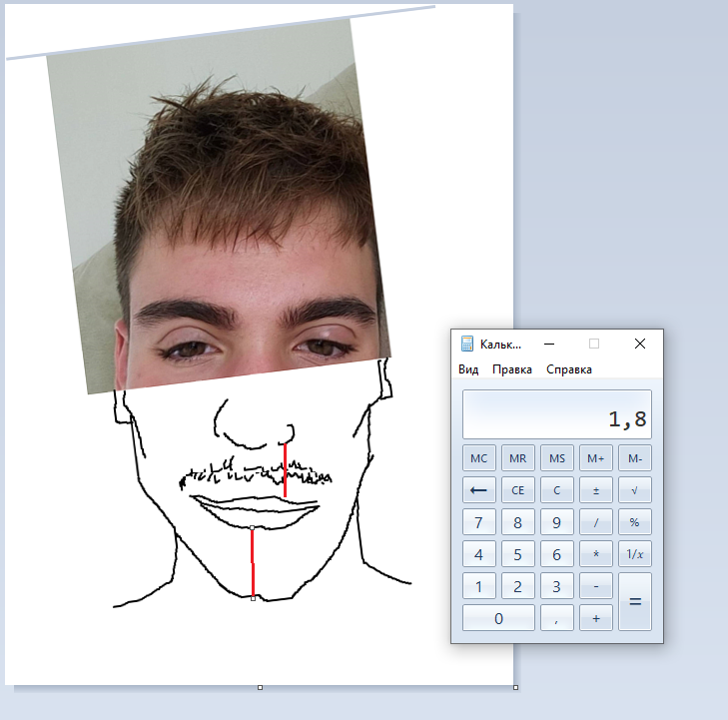
Task: Click the square root button
Action: [x=635, y=490]
